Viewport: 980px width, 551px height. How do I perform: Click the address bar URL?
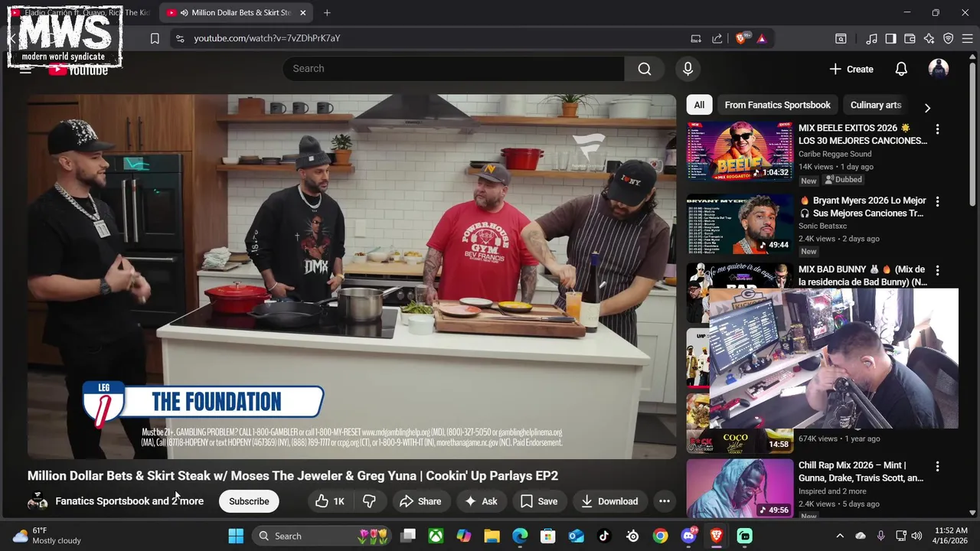(x=267, y=38)
